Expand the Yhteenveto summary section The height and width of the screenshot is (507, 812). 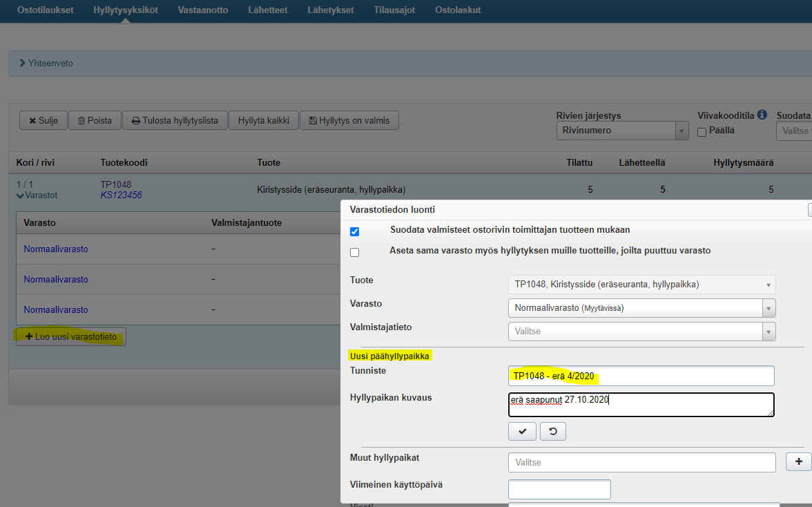point(46,64)
